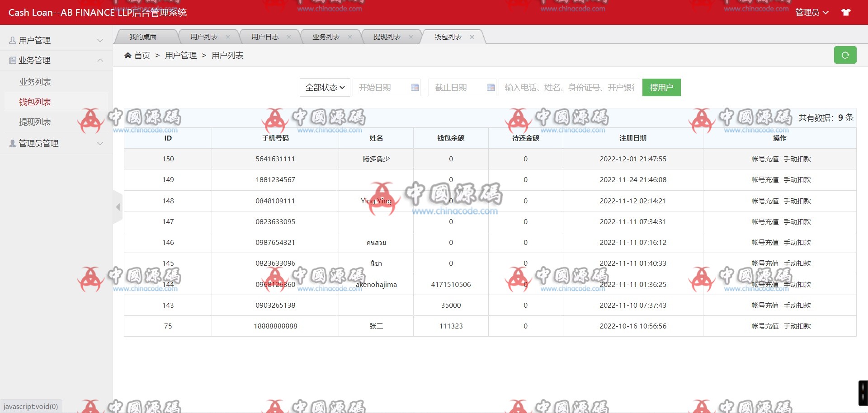Collapse the 业务管理 sidebar menu

pos(56,60)
